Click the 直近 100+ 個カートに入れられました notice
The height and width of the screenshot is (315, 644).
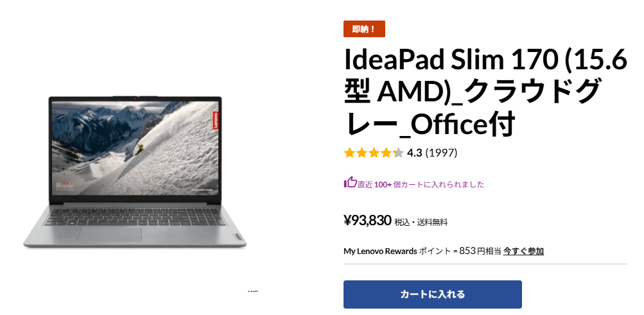(421, 185)
